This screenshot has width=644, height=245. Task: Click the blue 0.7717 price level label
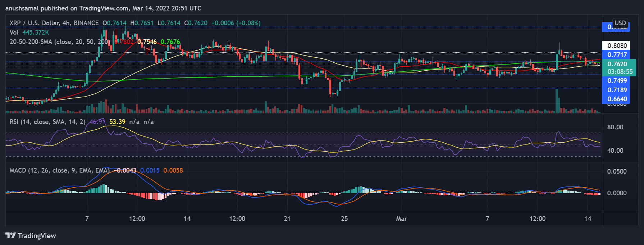click(x=617, y=55)
